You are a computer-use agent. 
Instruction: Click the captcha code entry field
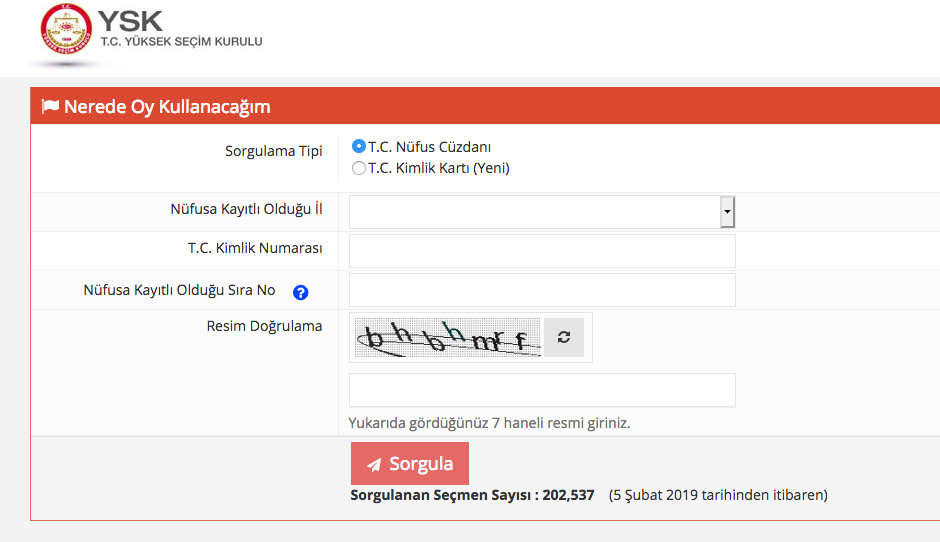tap(542, 390)
